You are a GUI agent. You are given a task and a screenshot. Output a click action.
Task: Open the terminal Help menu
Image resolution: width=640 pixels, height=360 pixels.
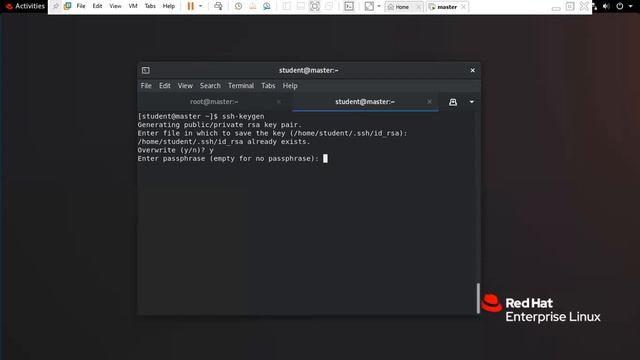290,86
